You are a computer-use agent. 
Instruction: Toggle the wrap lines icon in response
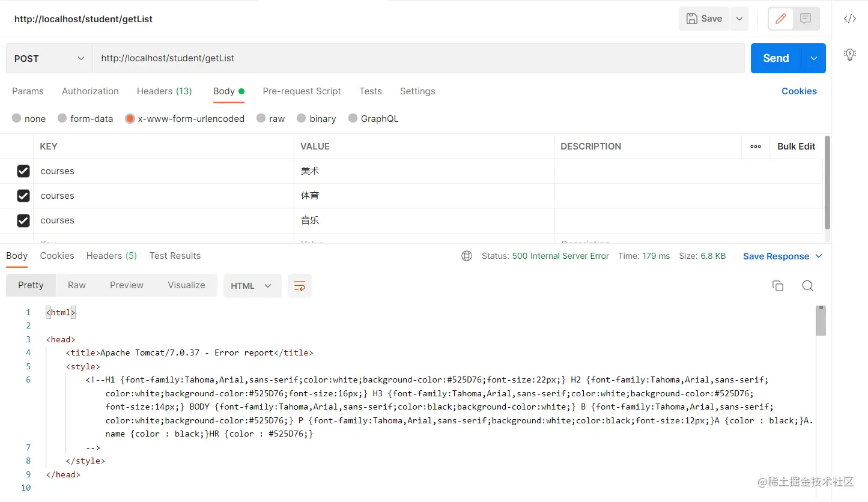[x=299, y=286]
